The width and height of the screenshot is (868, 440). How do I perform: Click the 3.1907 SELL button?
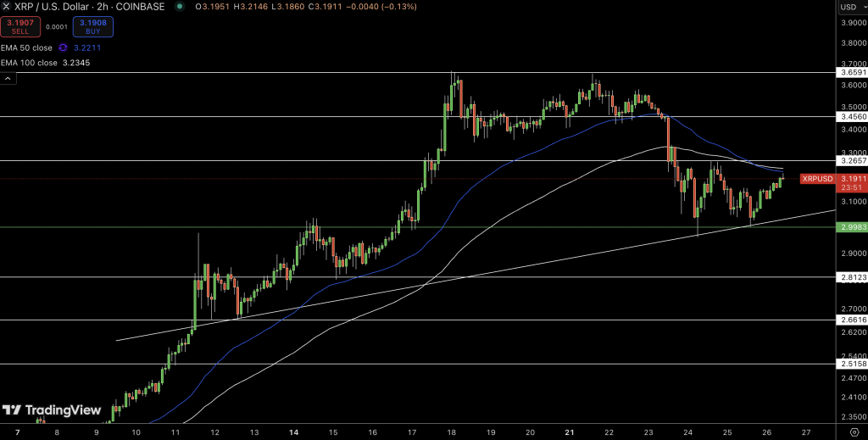[x=20, y=26]
